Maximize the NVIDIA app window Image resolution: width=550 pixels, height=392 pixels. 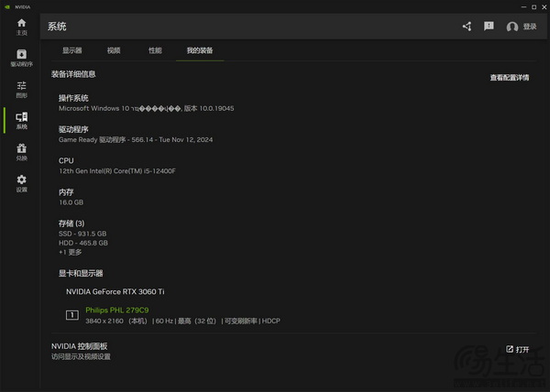[533, 6]
